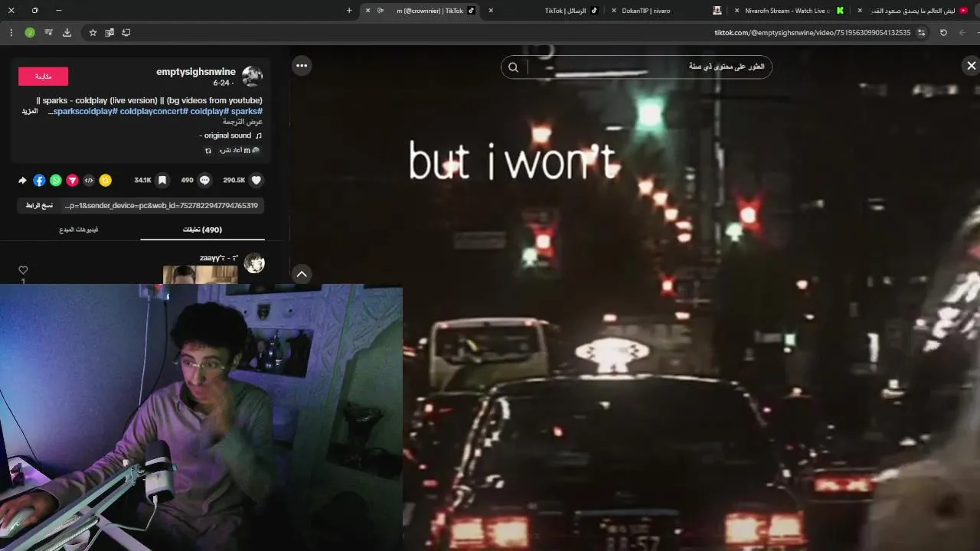Click the translate page icon

tap(109, 33)
